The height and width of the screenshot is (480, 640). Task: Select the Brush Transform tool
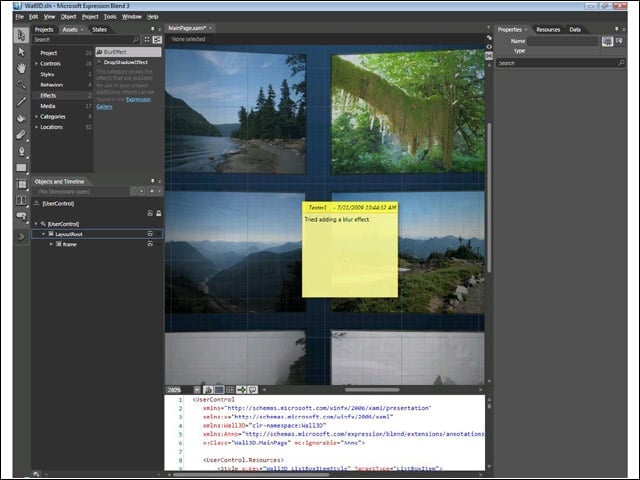[x=21, y=135]
